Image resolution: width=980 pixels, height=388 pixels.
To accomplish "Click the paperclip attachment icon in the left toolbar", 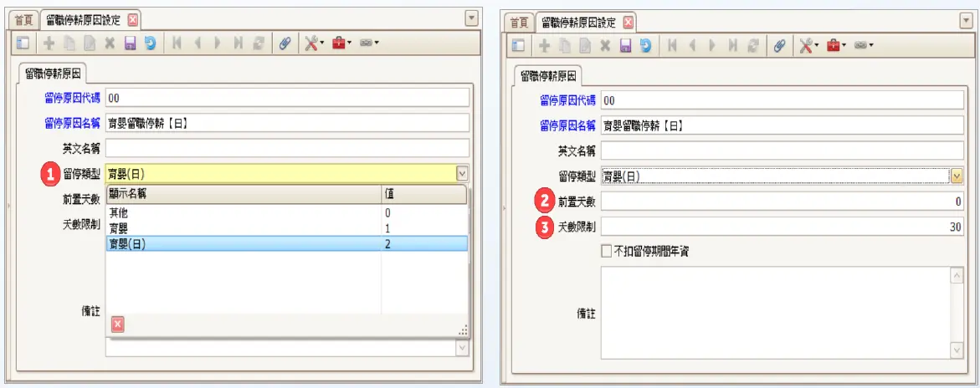I will coord(284,43).
